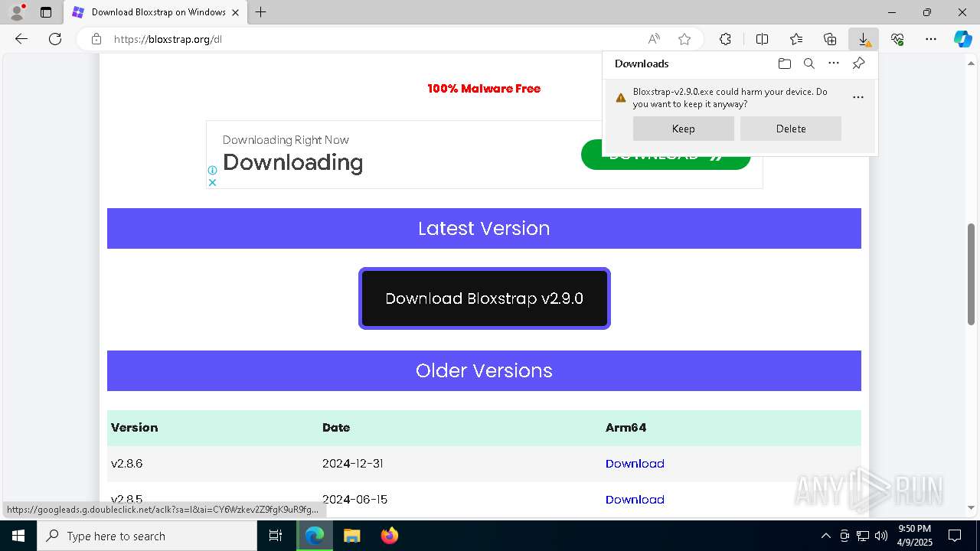
Task: Open Task View on taskbar
Action: [276, 536]
